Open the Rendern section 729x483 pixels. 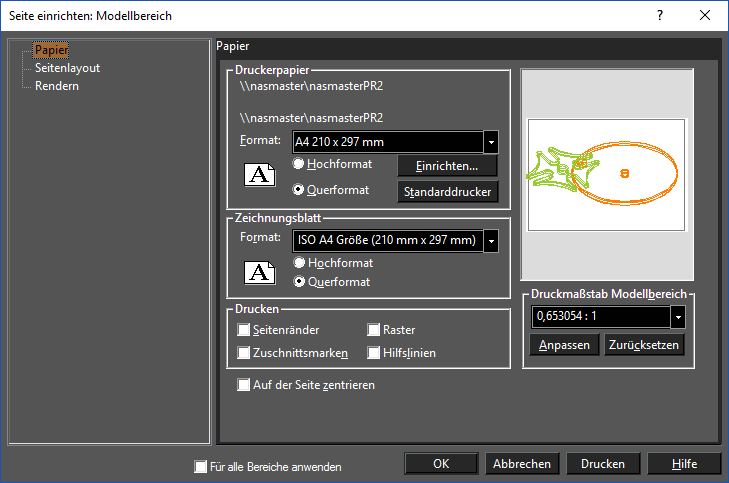(x=57, y=86)
